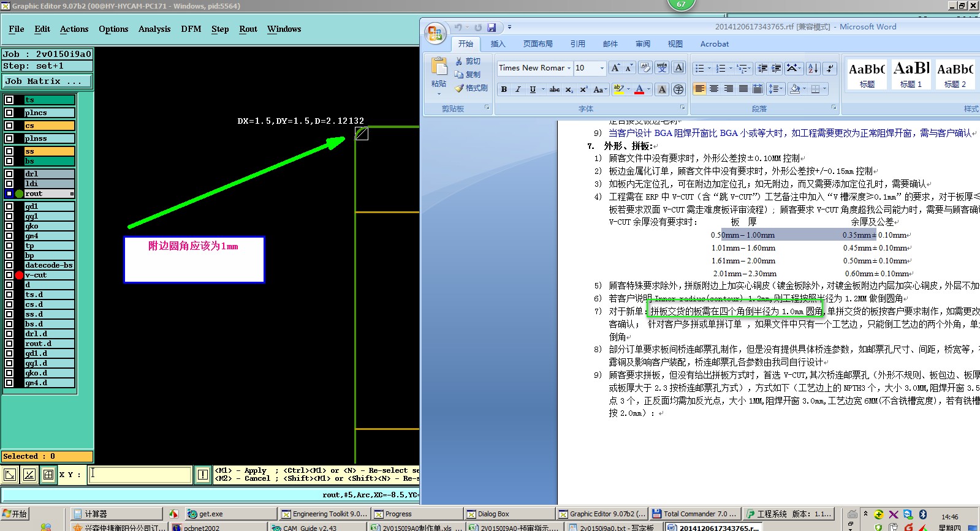Open the Paste options arrow

439,94
